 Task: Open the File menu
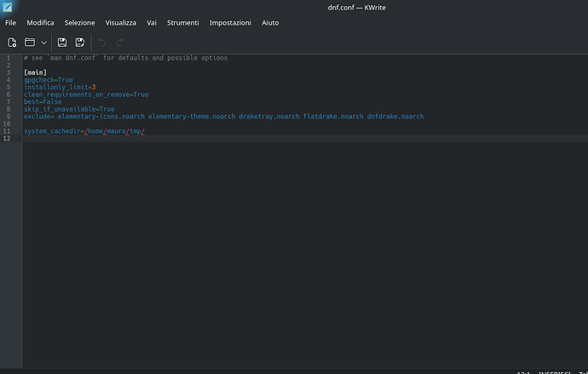(11, 22)
